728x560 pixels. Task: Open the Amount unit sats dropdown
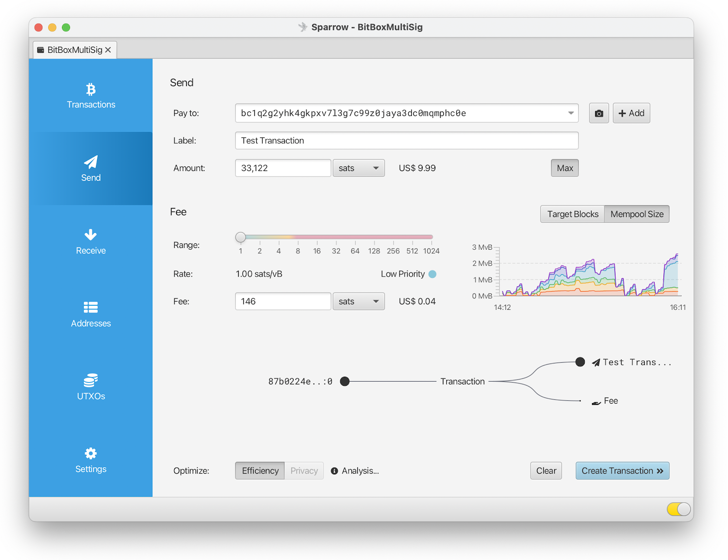tap(359, 168)
